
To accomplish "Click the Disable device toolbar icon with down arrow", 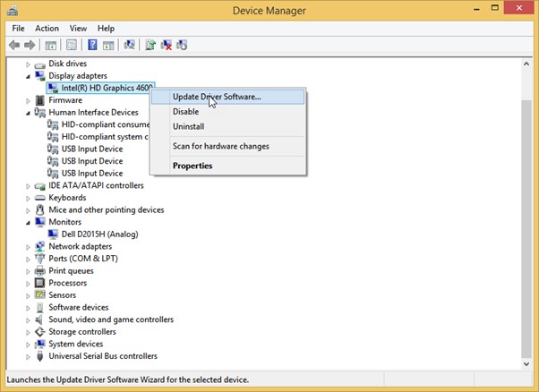I will (182, 45).
